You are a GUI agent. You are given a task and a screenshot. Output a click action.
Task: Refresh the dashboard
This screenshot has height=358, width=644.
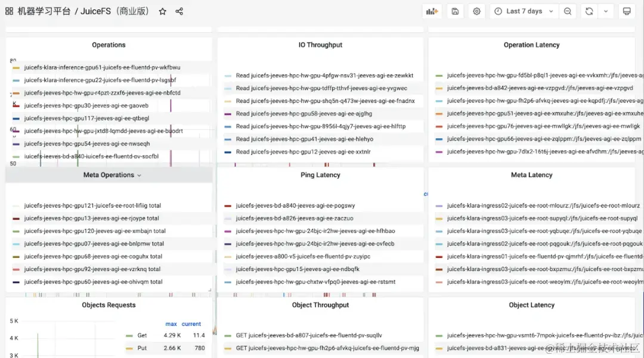[x=589, y=11]
